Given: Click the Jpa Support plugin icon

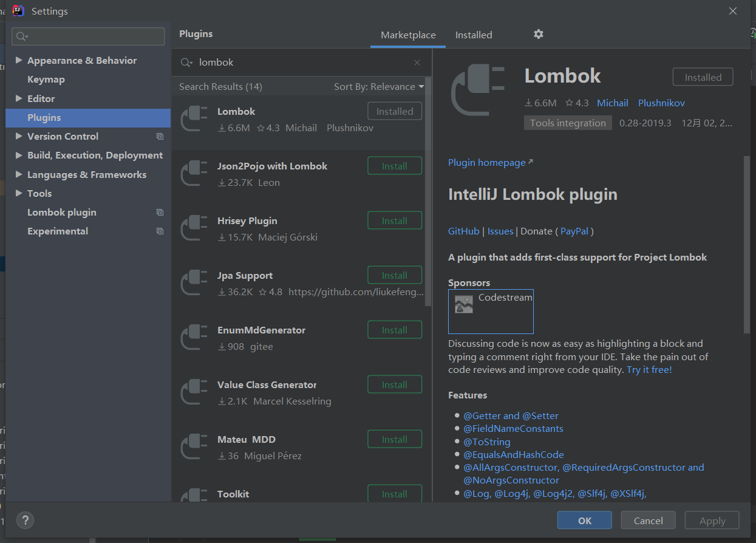Looking at the screenshot, I should tap(194, 283).
